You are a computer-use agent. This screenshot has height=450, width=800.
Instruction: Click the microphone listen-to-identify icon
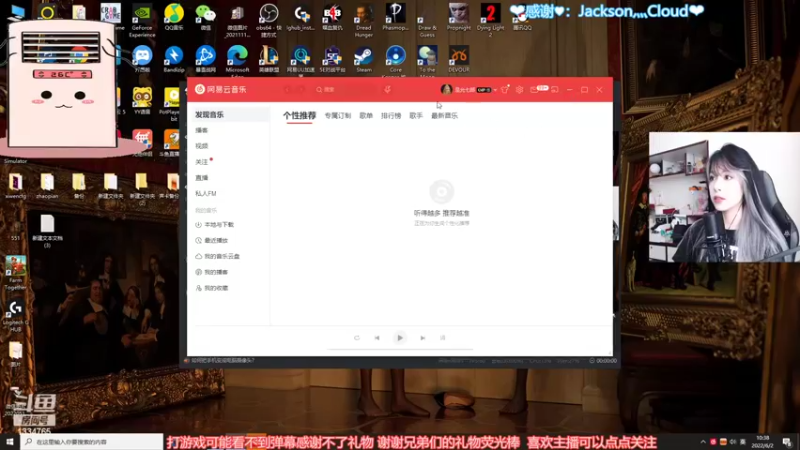[388, 89]
